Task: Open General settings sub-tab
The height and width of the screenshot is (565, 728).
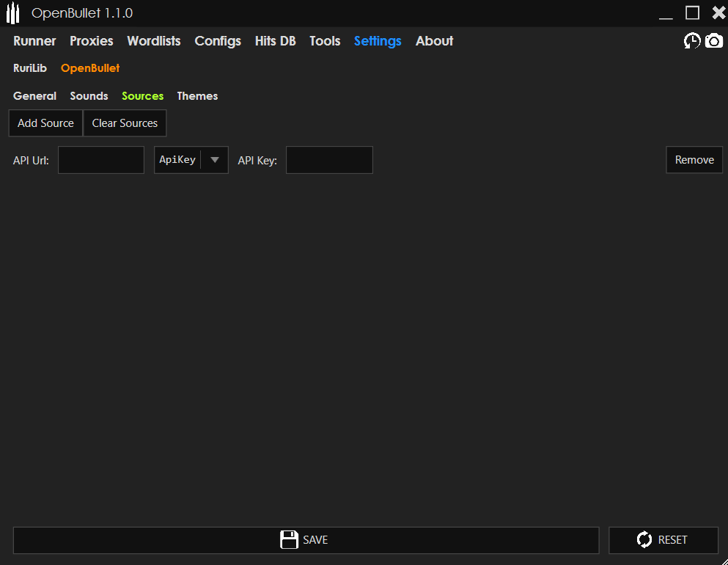Action: point(34,95)
